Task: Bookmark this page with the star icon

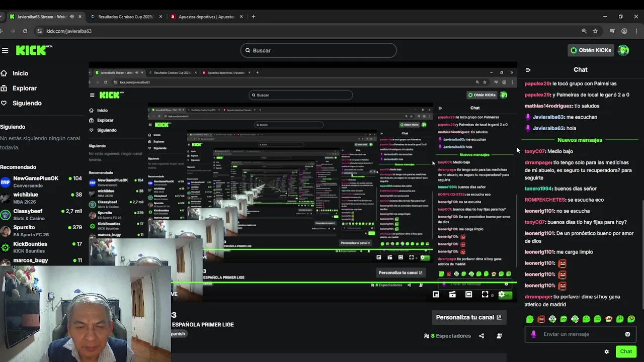Action: 595,31
